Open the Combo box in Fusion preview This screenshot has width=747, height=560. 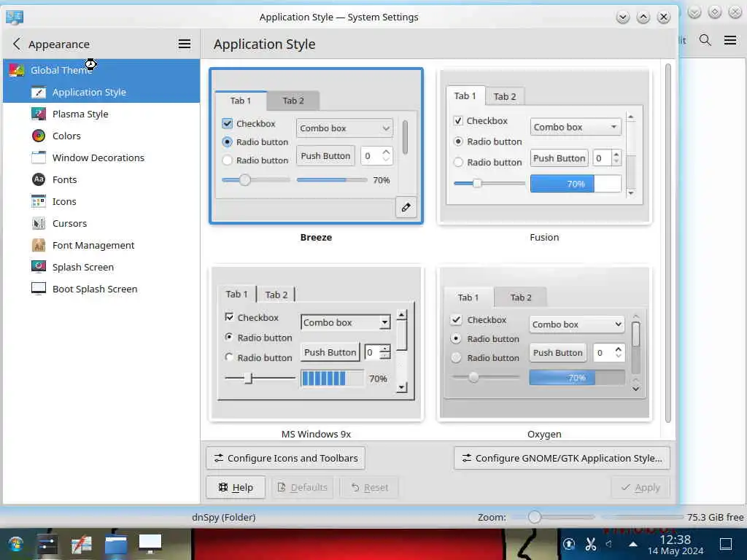click(576, 127)
